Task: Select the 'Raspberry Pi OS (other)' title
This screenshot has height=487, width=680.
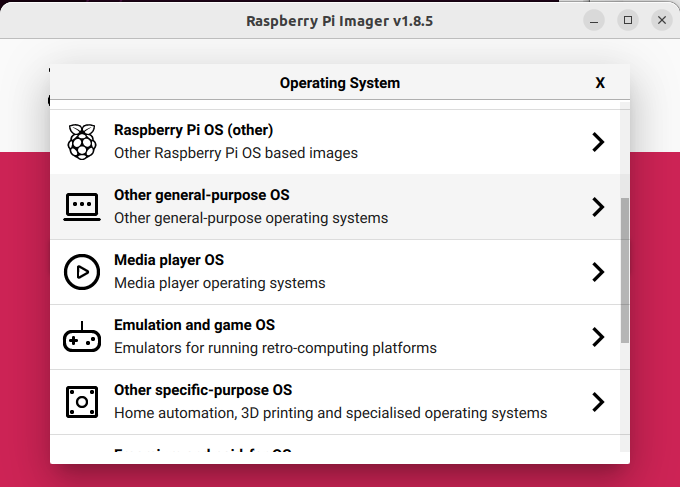Action: tap(193, 130)
